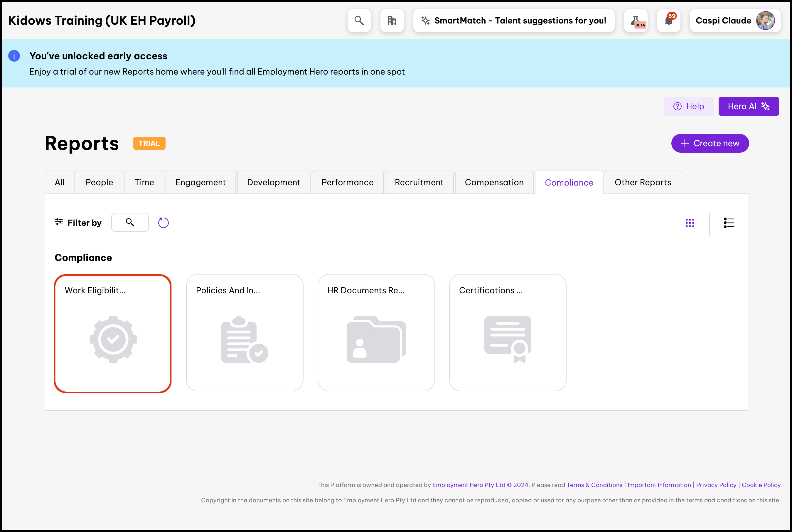Open the Privacy Policy link
Image resolution: width=792 pixels, height=532 pixels.
716,485
